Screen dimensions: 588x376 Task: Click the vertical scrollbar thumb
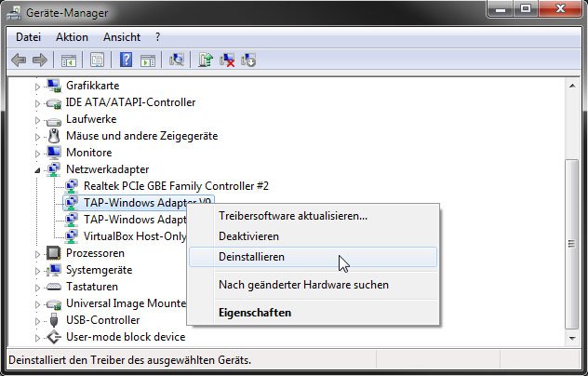572,244
